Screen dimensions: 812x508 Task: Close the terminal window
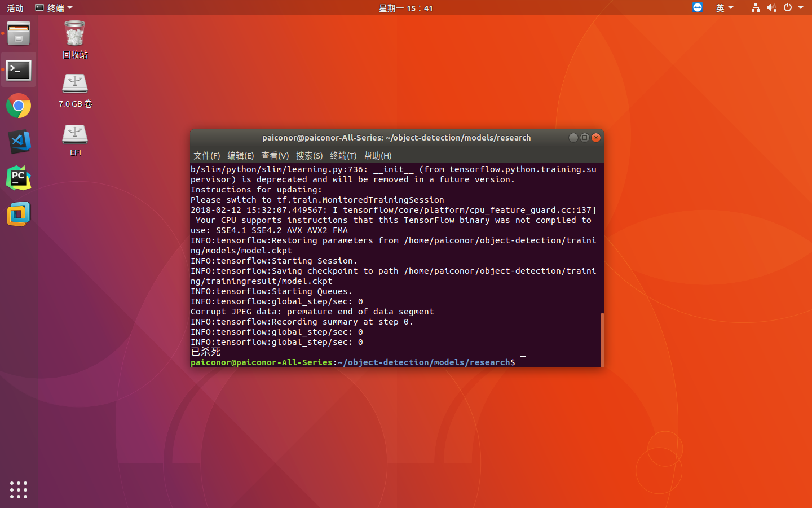tap(596, 138)
